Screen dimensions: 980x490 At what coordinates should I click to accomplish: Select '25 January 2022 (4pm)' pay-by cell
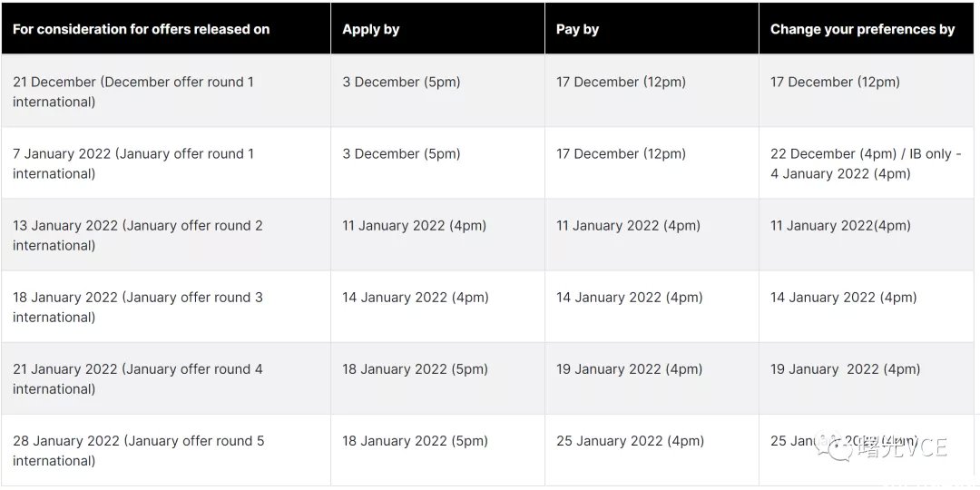point(652,451)
